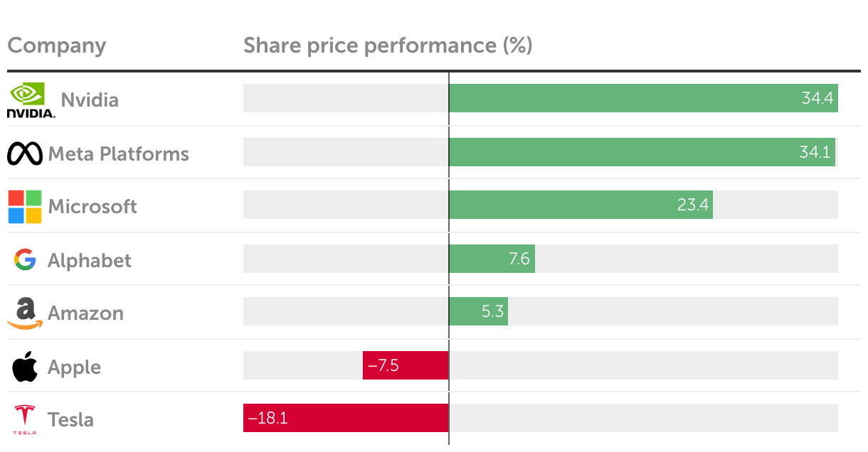Click the Alphabet 7.6 bar

[492, 259]
